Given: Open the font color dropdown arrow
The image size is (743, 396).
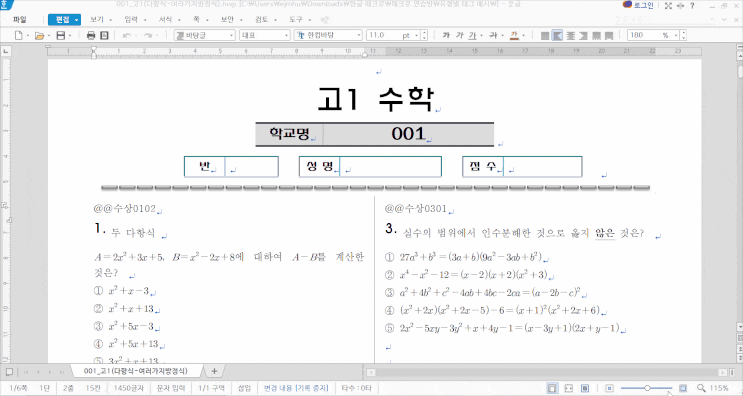Looking at the screenshot, I should (x=523, y=36).
